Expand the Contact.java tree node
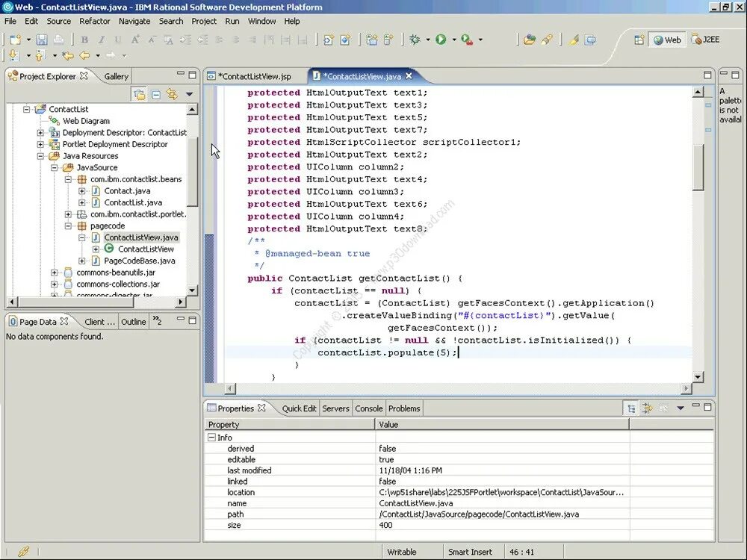747x560 pixels. (82, 191)
